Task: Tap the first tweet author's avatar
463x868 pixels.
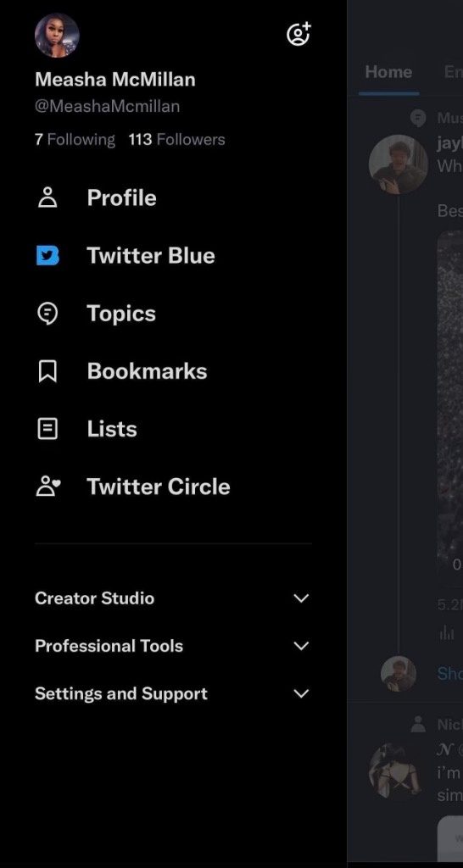Action: coord(399,164)
